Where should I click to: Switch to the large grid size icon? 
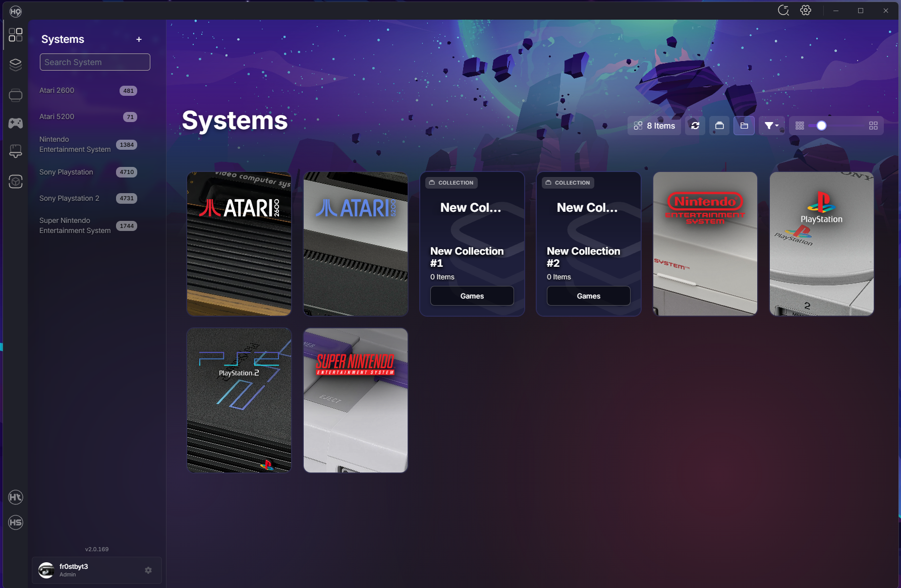click(x=873, y=126)
